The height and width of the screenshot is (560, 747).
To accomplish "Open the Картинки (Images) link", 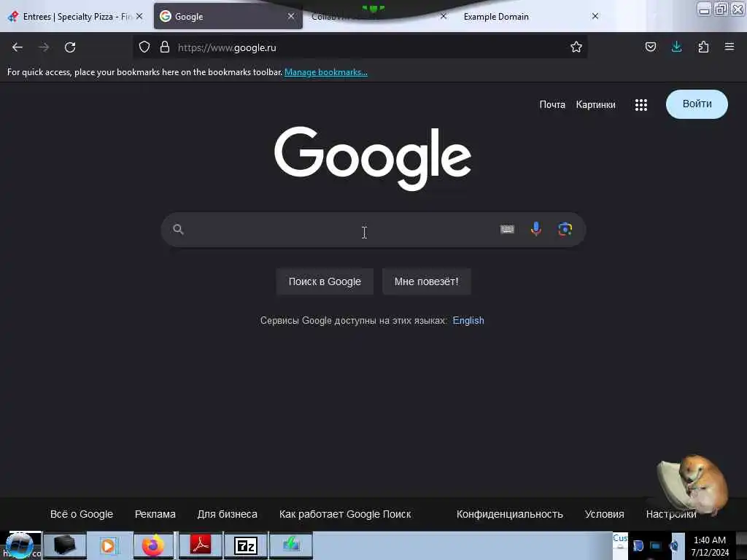I will click(595, 105).
